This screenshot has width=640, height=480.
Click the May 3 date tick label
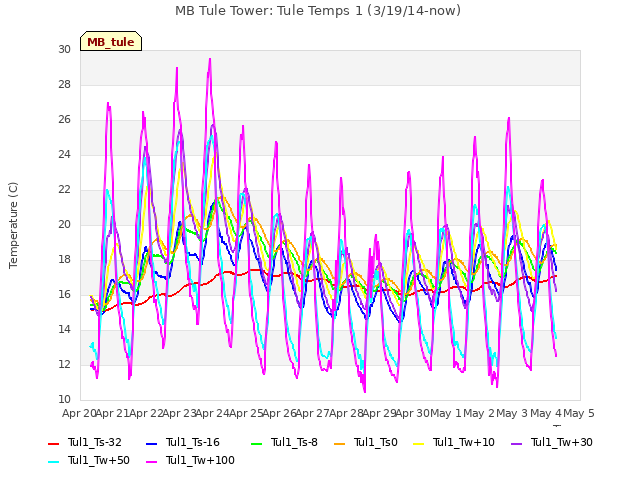513,413
